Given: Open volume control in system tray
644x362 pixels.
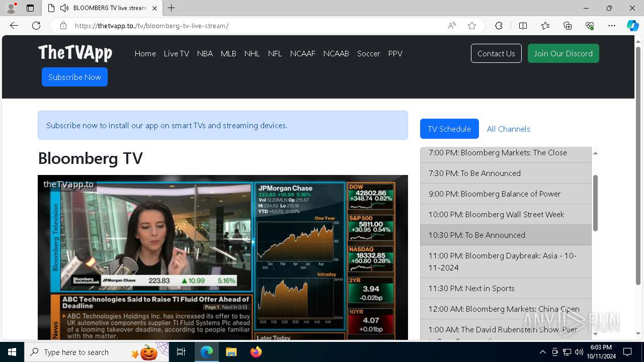Looking at the screenshot, I should point(579,352).
